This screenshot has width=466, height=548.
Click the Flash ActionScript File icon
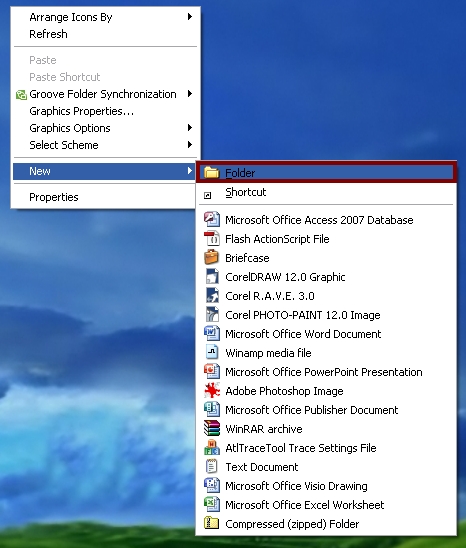[212, 238]
